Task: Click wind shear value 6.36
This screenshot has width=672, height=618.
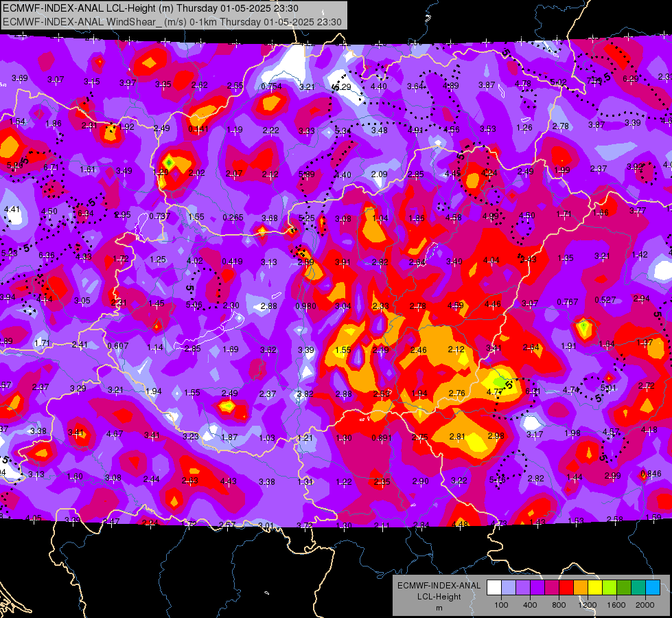Action: (x=47, y=255)
